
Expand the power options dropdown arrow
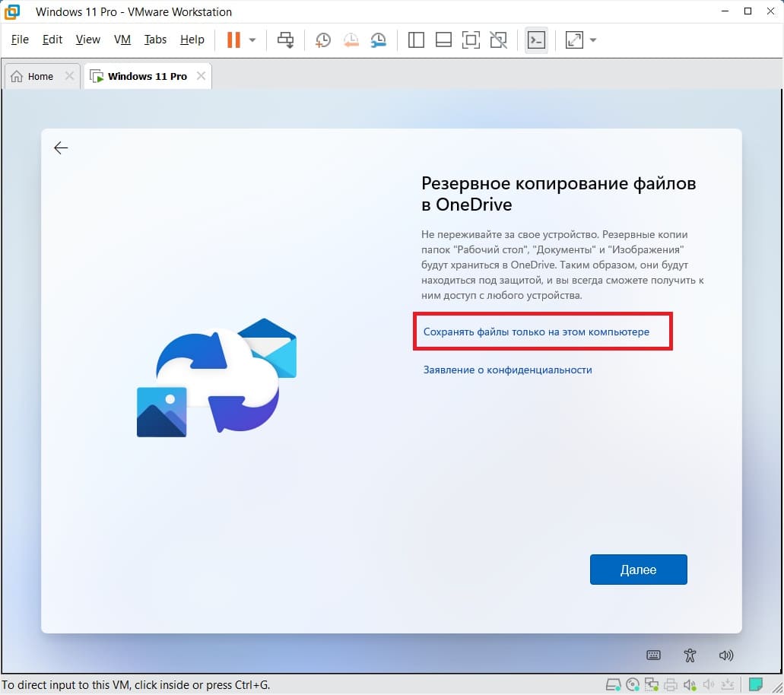252,40
